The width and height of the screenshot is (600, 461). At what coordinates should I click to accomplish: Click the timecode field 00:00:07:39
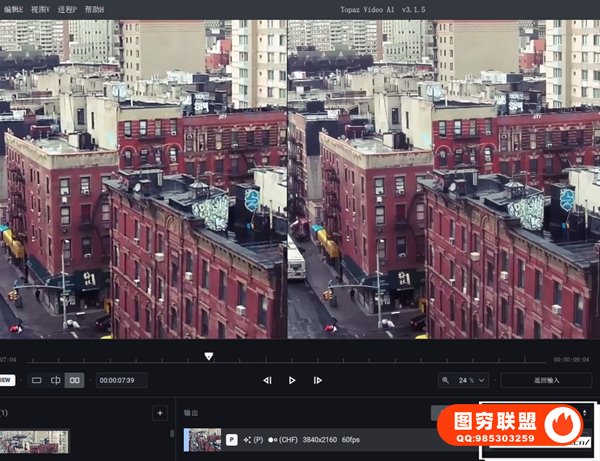click(122, 380)
